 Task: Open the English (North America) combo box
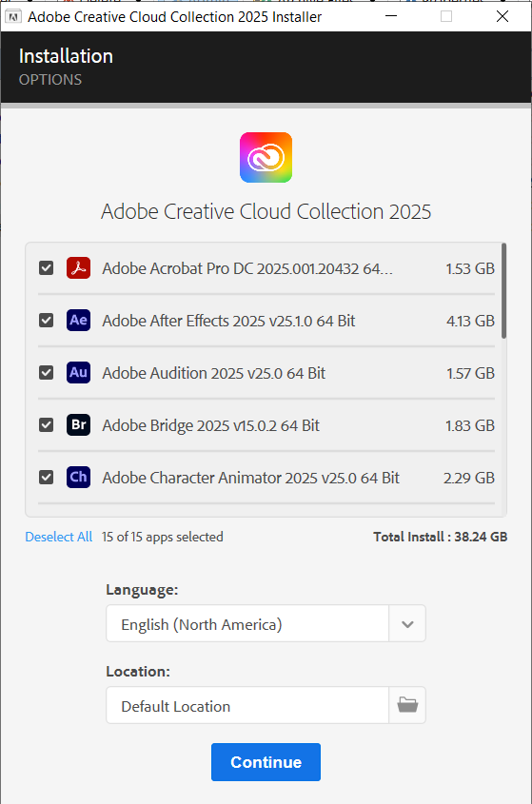(x=266, y=623)
